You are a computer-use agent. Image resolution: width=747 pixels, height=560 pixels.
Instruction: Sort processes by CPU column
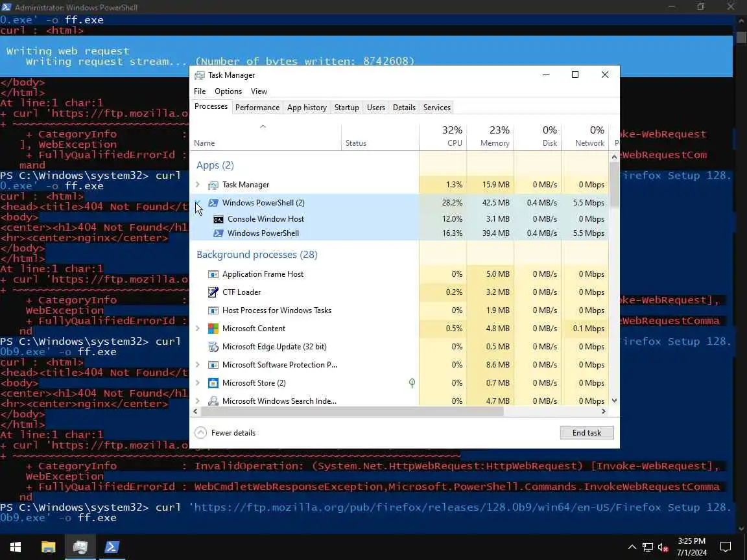pyautogui.click(x=443, y=136)
